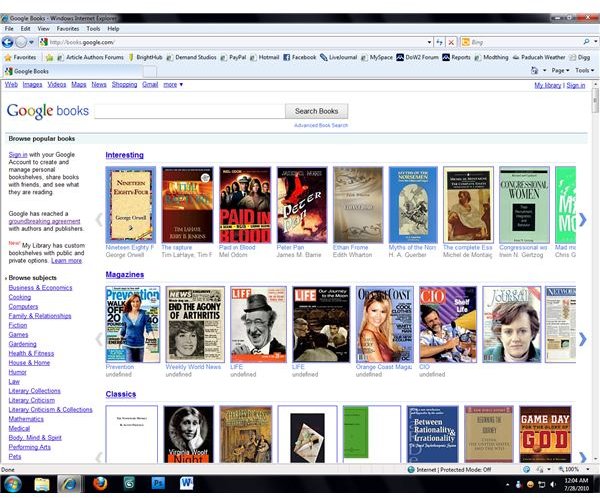Screen dimensions: 600x498
Task: Click the Classics section heading
Action: tap(121, 394)
